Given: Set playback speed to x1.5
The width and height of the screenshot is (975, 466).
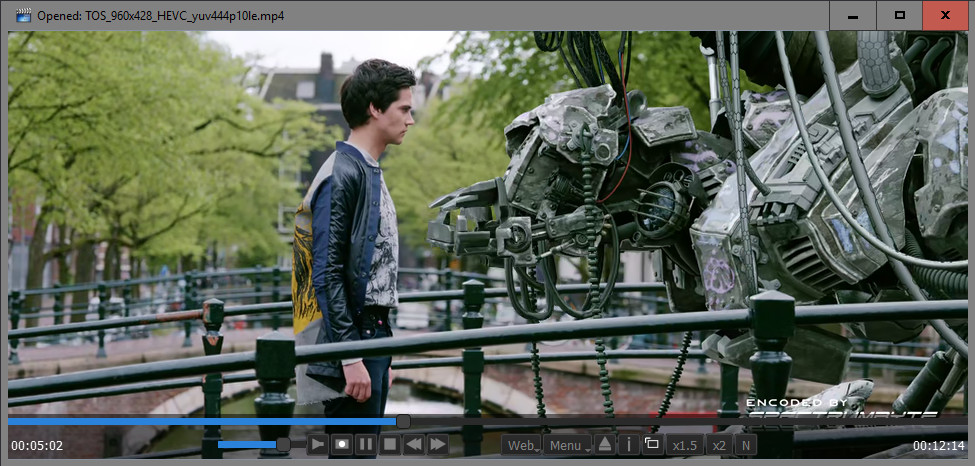Looking at the screenshot, I should tap(685, 445).
